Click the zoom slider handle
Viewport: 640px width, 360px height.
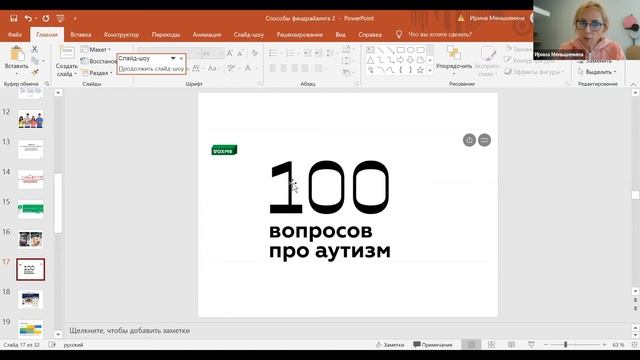click(566, 345)
